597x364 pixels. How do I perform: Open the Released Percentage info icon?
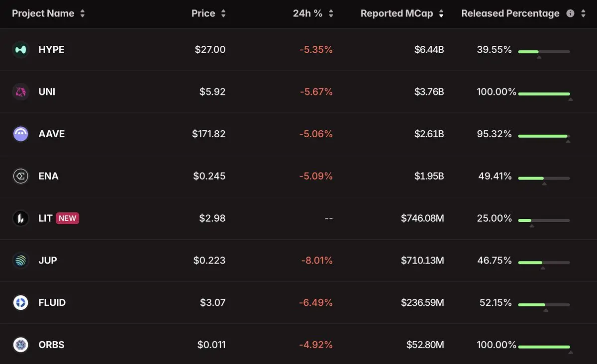coord(570,14)
